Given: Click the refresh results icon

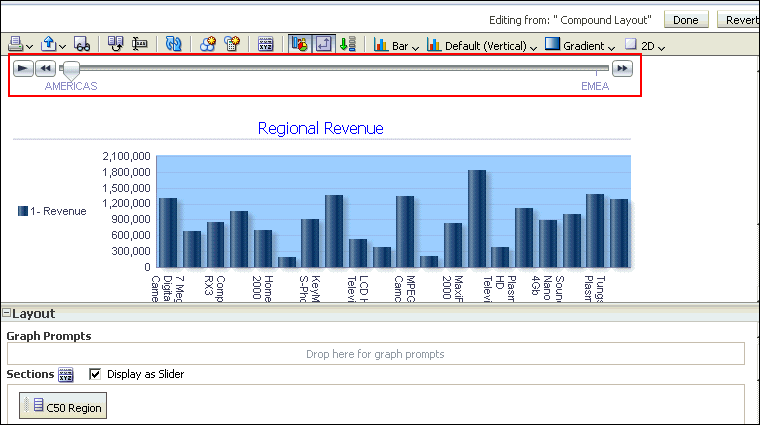Looking at the screenshot, I should pyautogui.click(x=173, y=45).
